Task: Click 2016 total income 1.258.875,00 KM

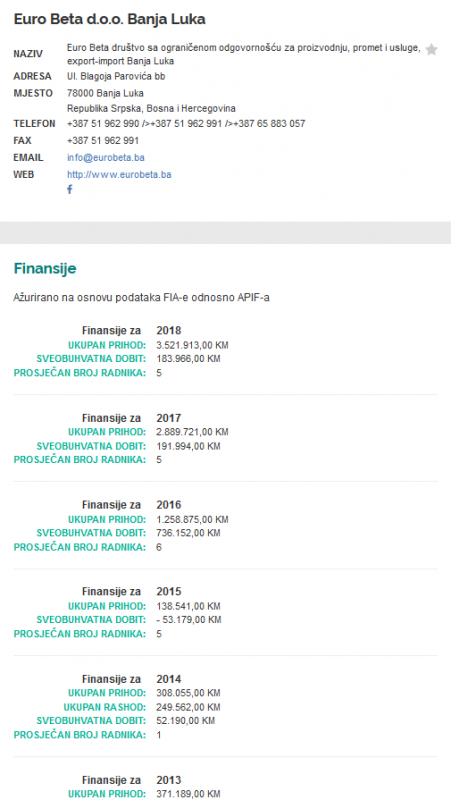Action: point(192,519)
